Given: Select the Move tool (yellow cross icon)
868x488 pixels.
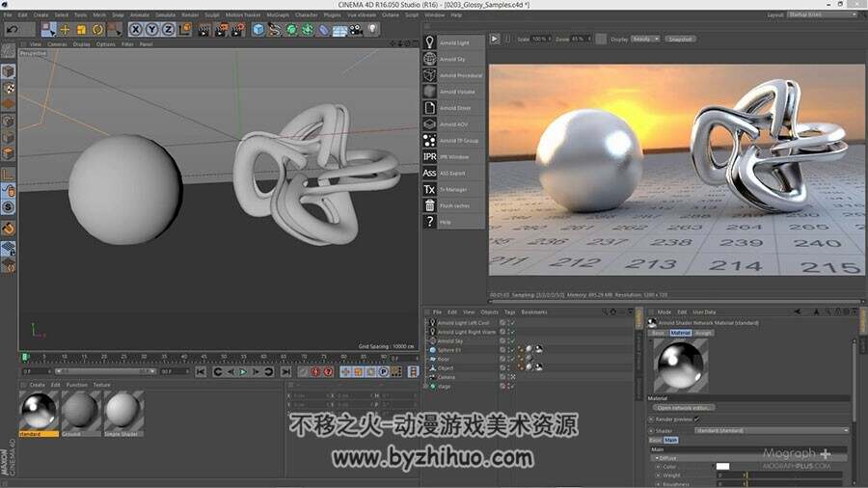Looking at the screenshot, I should point(65,29).
